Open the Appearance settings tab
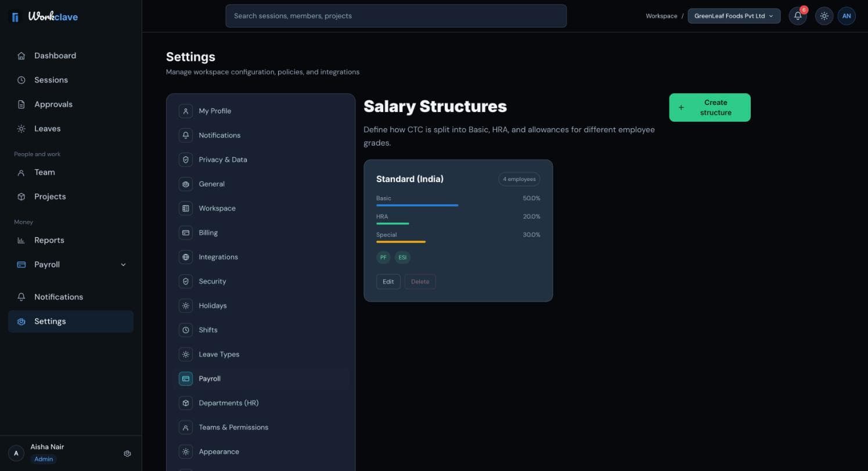This screenshot has height=471, width=868. tap(261, 452)
